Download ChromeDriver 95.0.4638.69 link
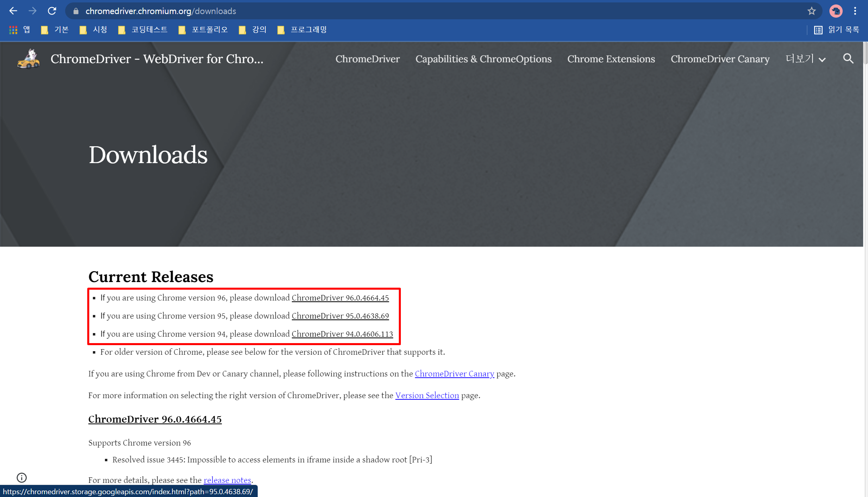The width and height of the screenshot is (868, 497). (x=340, y=316)
